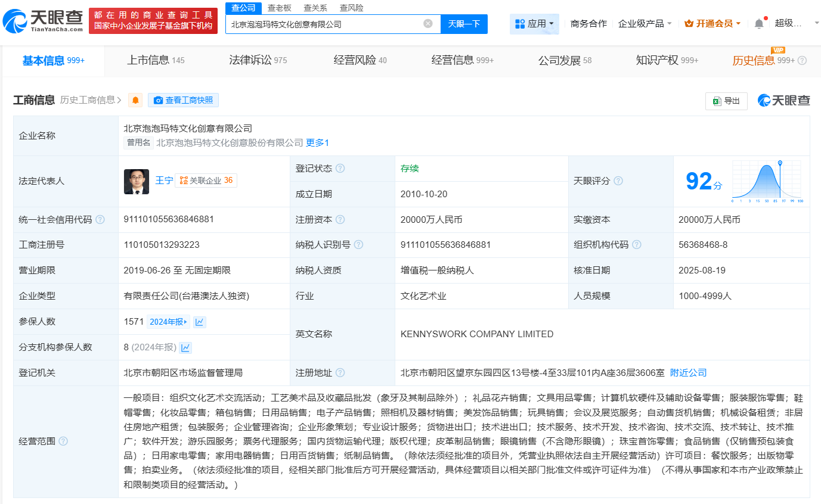This screenshot has height=504, width=821.
Task: Click the 天眼查 watermark logo on the right
Action: 783,101
